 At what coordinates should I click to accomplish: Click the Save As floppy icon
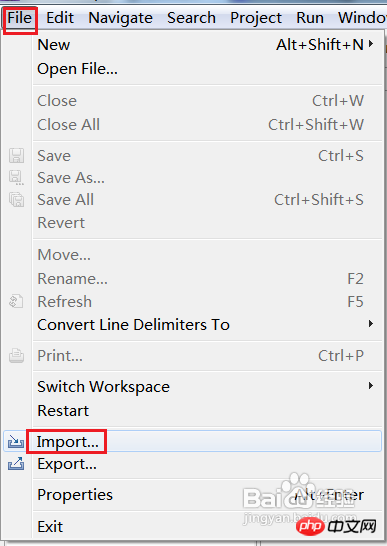(16, 178)
